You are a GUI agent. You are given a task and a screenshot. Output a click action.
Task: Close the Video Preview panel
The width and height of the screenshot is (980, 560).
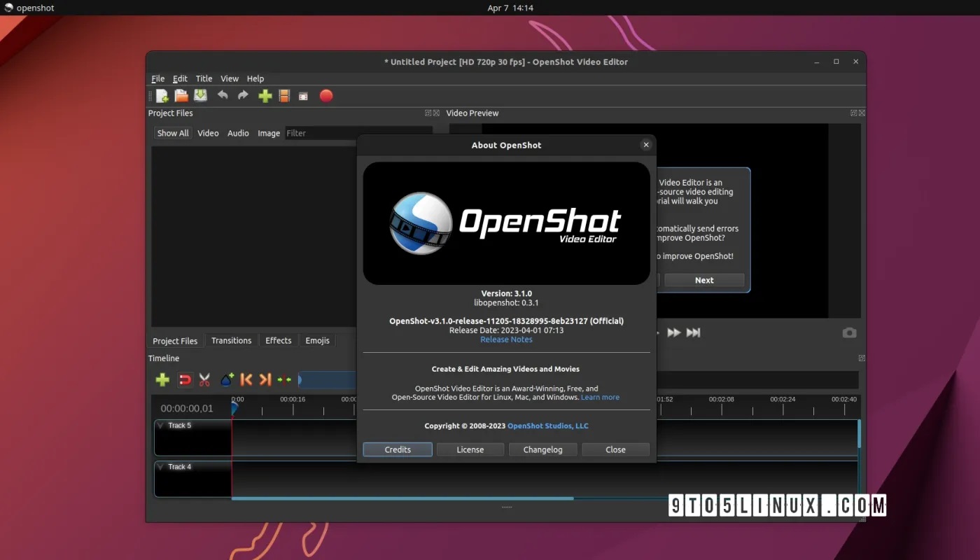[862, 113]
